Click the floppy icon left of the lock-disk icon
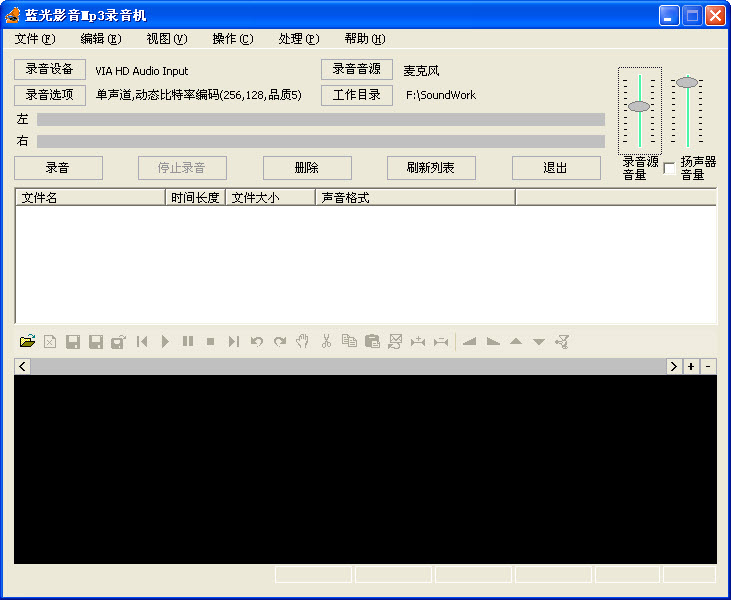This screenshot has height=600, width=731. click(96, 342)
